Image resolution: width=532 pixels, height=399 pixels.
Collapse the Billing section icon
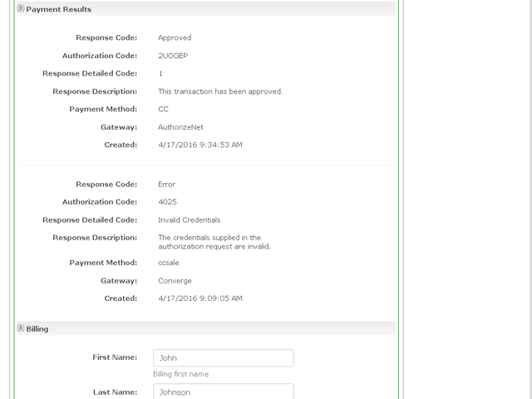pos(21,328)
